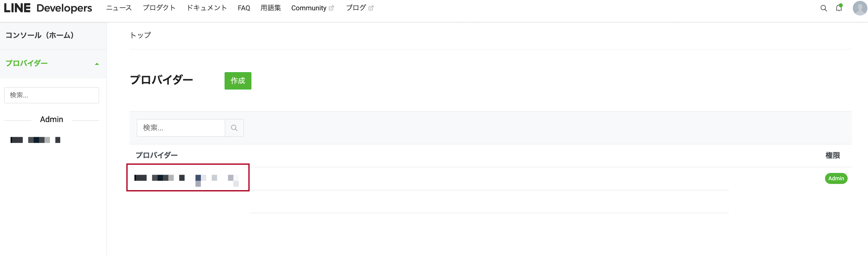Viewport: 868px width, 255px height.
Task: Open the notifications bell icon
Action: tap(839, 8)
